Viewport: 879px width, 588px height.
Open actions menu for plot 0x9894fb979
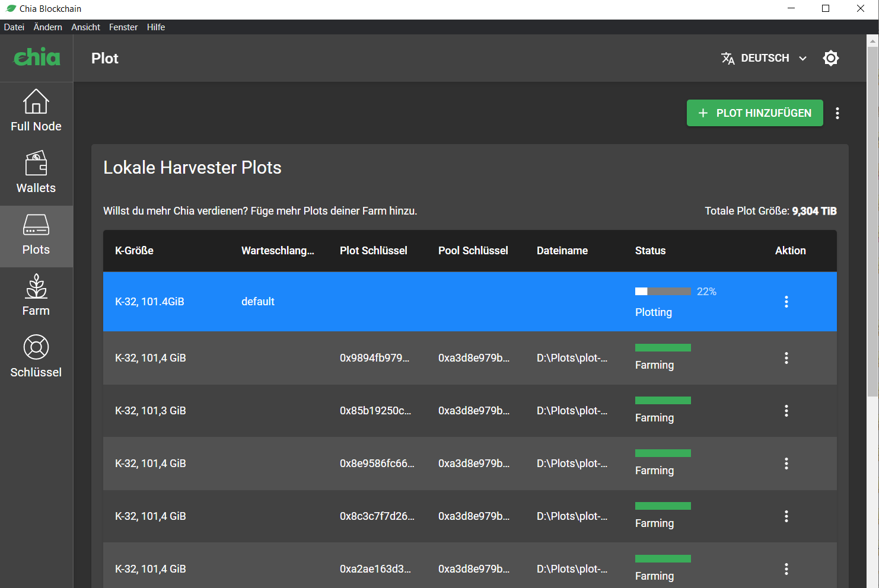(786, 358)
